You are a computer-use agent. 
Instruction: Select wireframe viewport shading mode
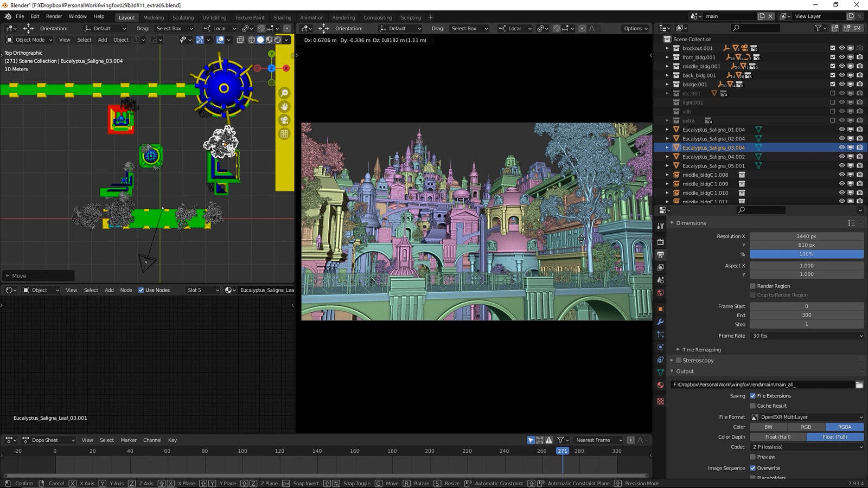[x=252, y=40]
